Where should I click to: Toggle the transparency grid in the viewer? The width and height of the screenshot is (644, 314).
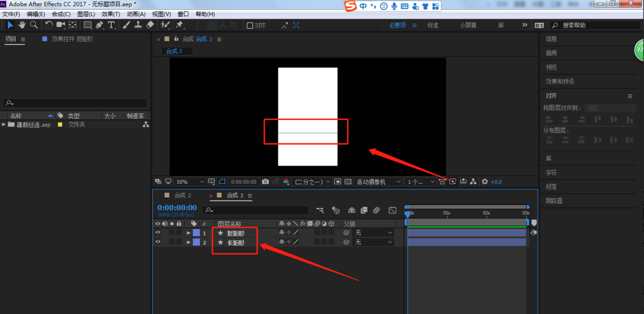point(348,182)
